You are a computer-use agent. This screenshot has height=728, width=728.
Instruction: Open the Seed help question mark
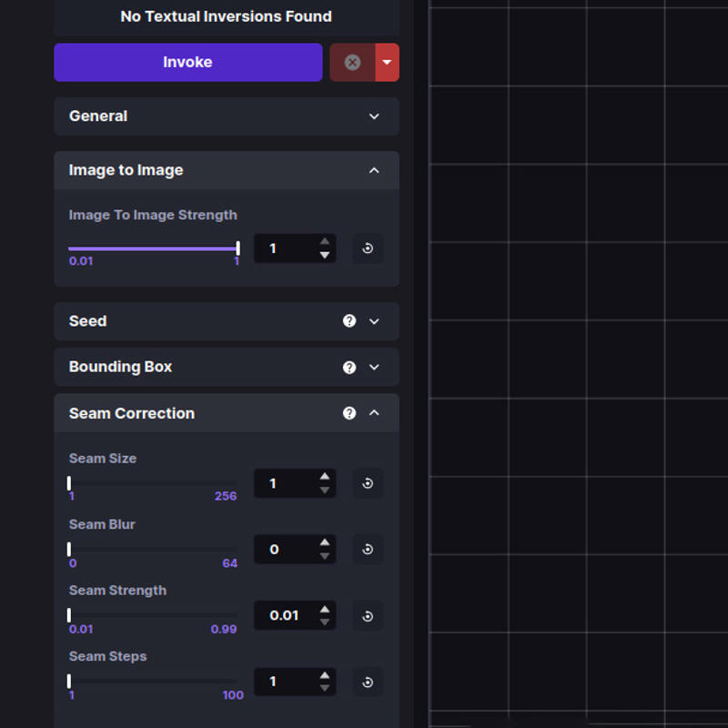(349, 321)
